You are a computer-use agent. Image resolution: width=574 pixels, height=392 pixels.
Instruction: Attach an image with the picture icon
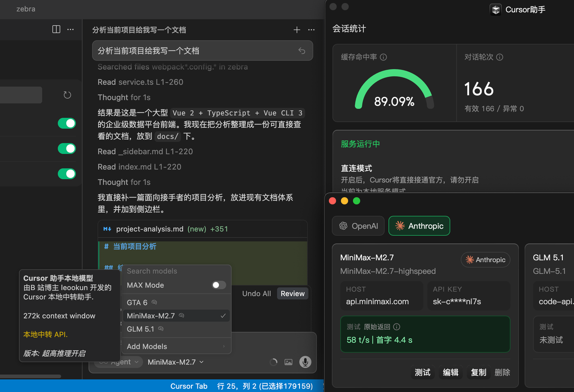pyautogui.click(x=288, y=362)
